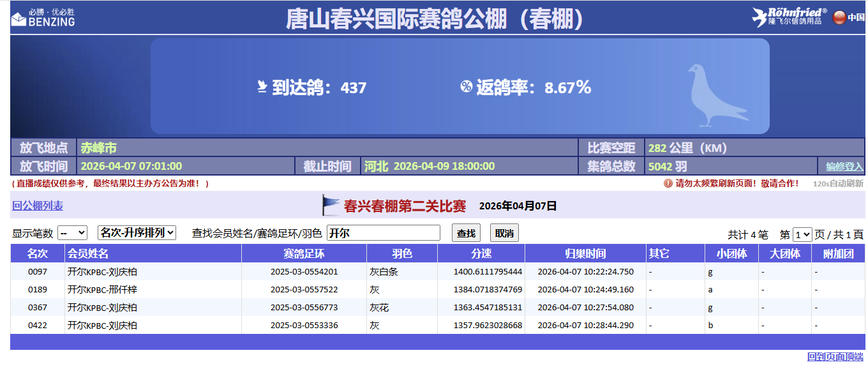Jump via 回到页面顶端 link
This screenshot has width=868, height=369.
835,357
